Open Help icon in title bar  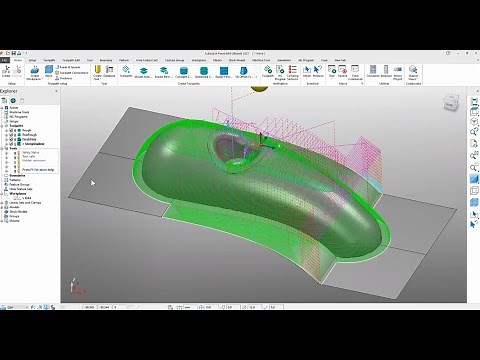(x=448, y=53)
